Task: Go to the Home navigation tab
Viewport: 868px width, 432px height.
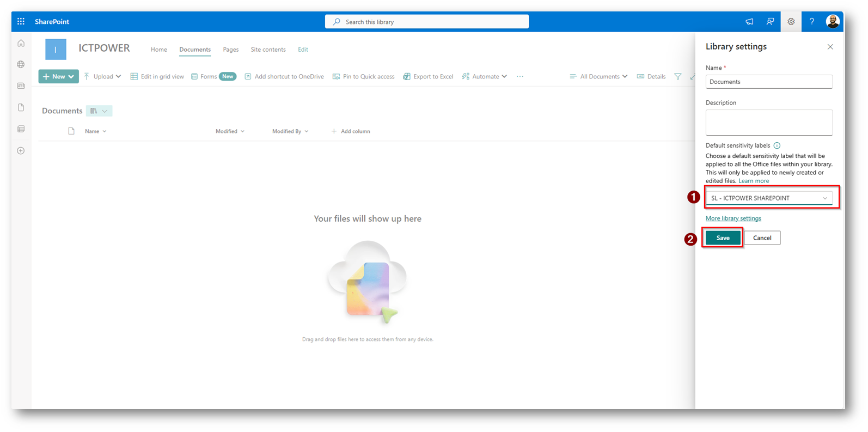Action: (x=159, y=50)
